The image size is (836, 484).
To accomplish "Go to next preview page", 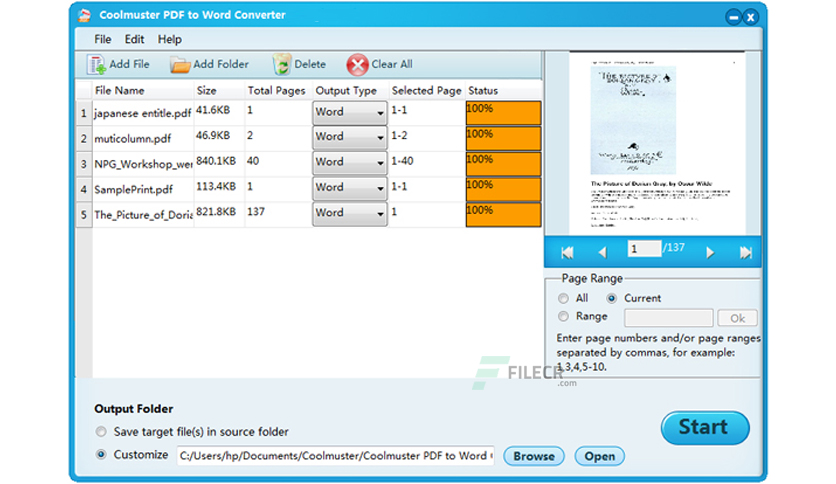I will 710,252.
